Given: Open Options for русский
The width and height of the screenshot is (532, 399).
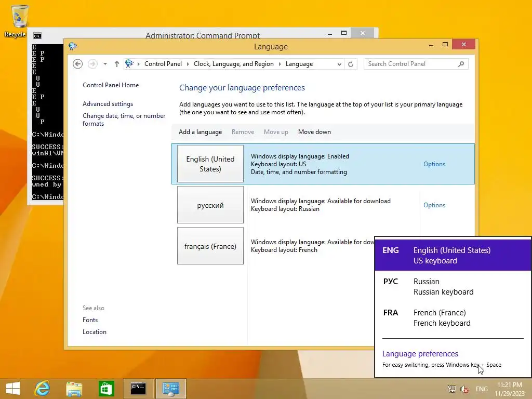Looking at the screenshot, I should (434, 205).
